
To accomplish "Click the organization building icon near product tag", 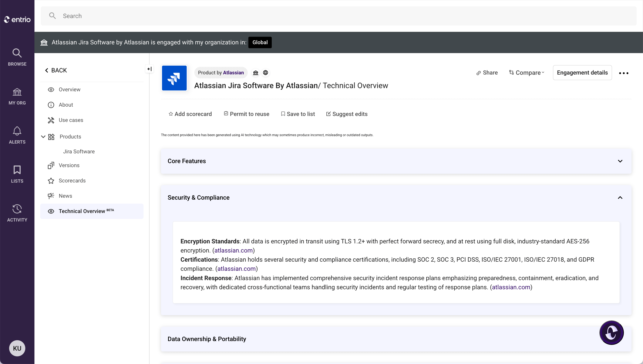I will [x=256, y=72].
